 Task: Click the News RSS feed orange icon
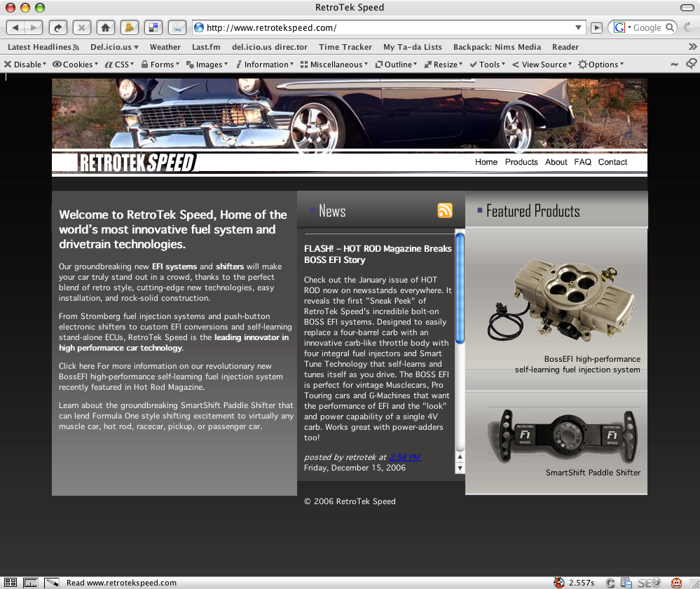(445, 210)
